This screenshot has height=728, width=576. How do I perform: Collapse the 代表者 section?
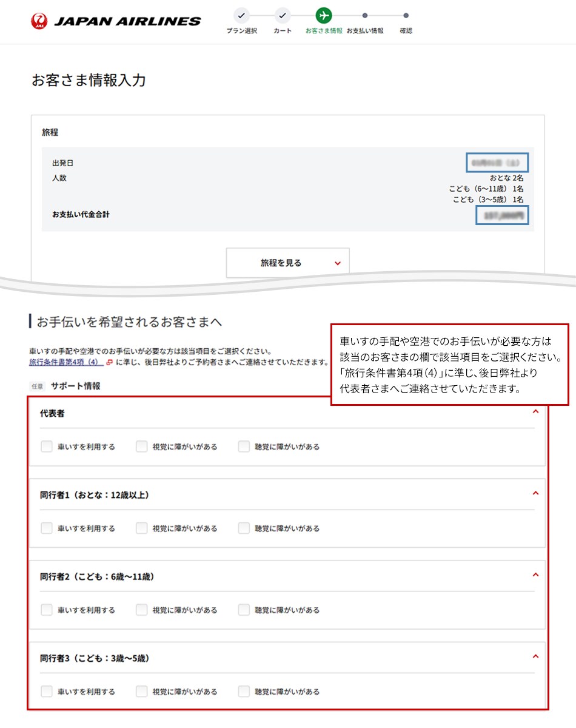tap(535, 412)
